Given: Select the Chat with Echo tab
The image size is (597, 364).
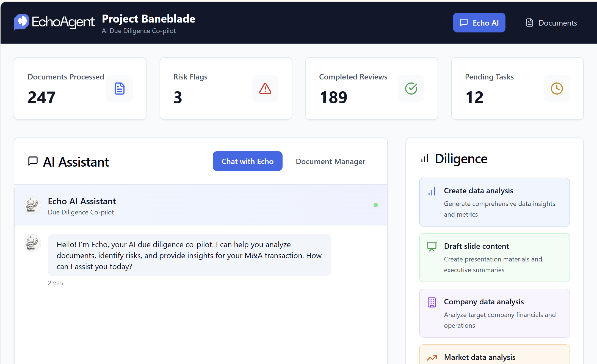Looking at the screenshot, I should tap(248, 161).
